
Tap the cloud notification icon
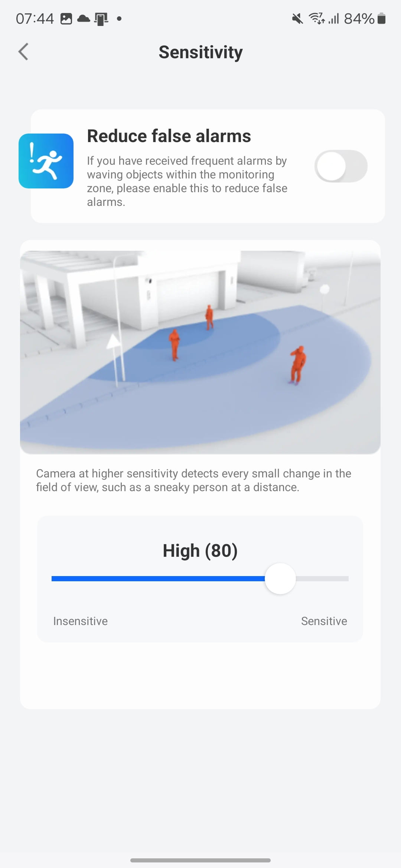pyautogui.click(x=84, y=19)
